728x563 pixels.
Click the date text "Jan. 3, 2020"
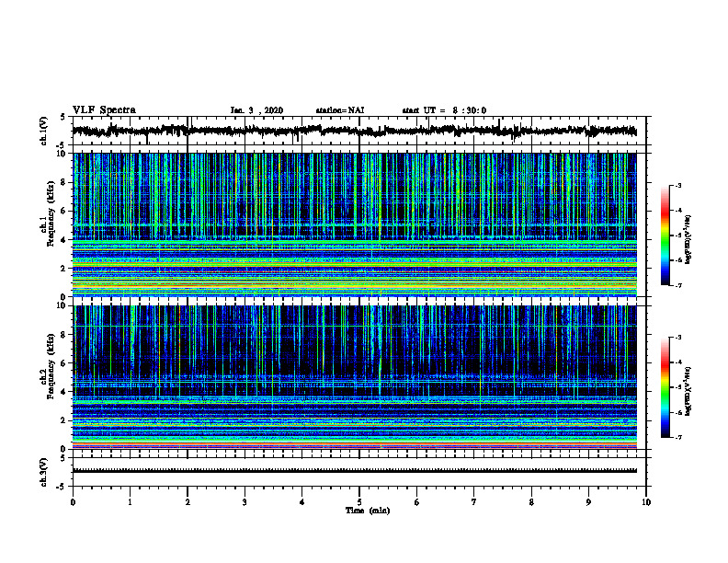pyautogui.click(x=256, y=110)
